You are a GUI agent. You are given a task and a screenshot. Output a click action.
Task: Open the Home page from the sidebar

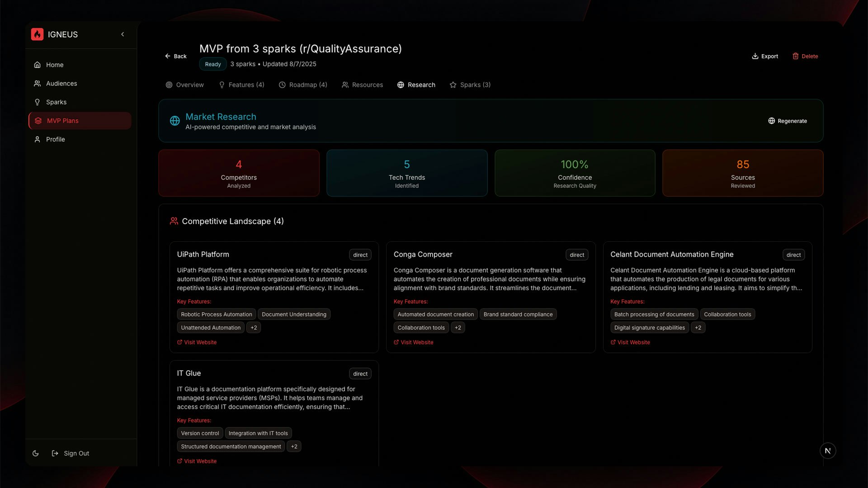[x=80, y=65]
